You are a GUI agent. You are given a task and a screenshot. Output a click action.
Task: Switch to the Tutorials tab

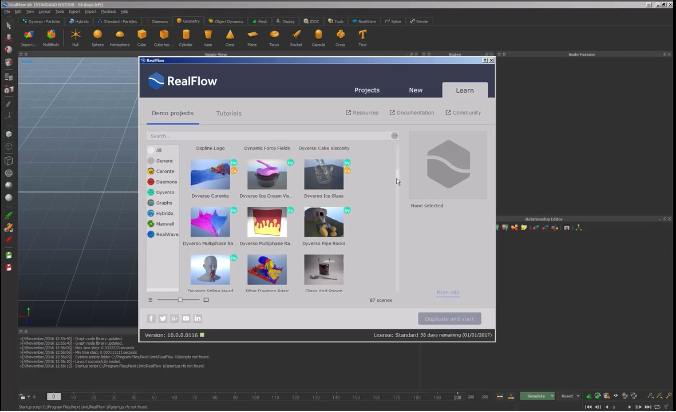pos(228,113)
